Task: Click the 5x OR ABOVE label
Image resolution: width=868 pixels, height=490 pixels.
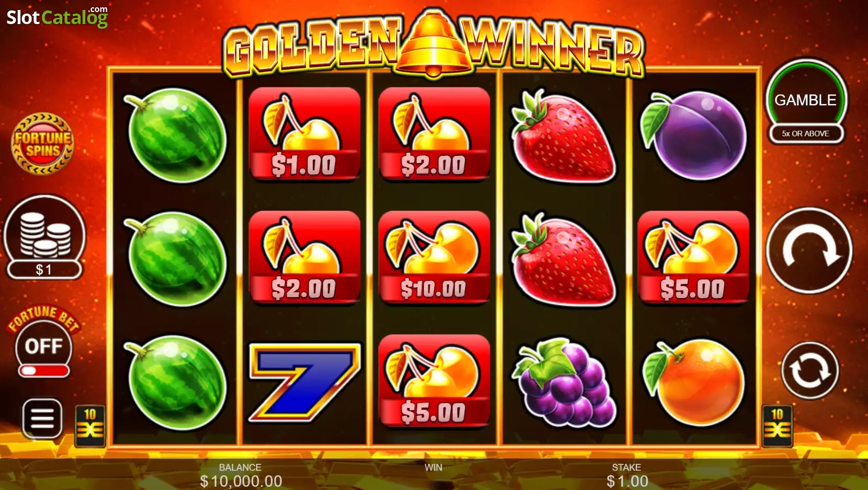Action: (806, 133)
